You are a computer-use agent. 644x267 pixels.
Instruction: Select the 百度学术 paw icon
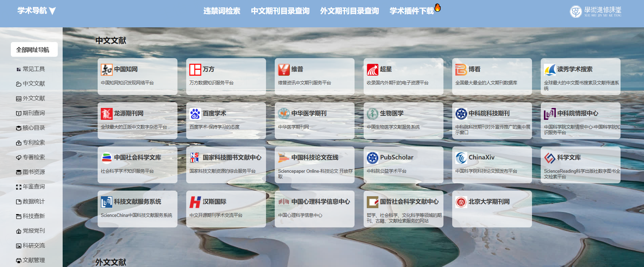195,114
